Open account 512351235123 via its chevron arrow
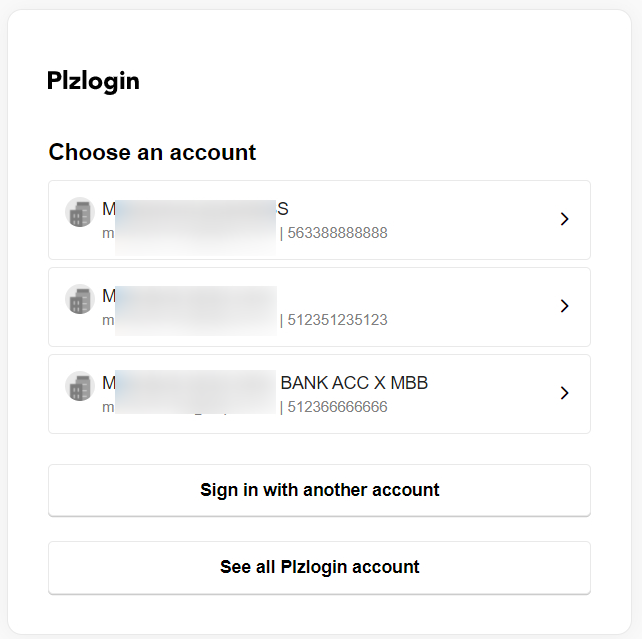 (565, 306)
